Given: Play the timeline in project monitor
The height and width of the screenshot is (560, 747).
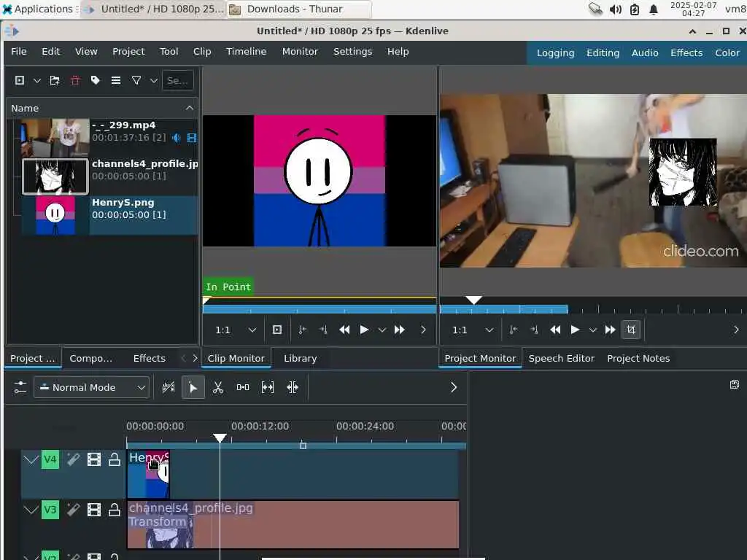Looking at the screenshot, I should click(x=575, y=330).
